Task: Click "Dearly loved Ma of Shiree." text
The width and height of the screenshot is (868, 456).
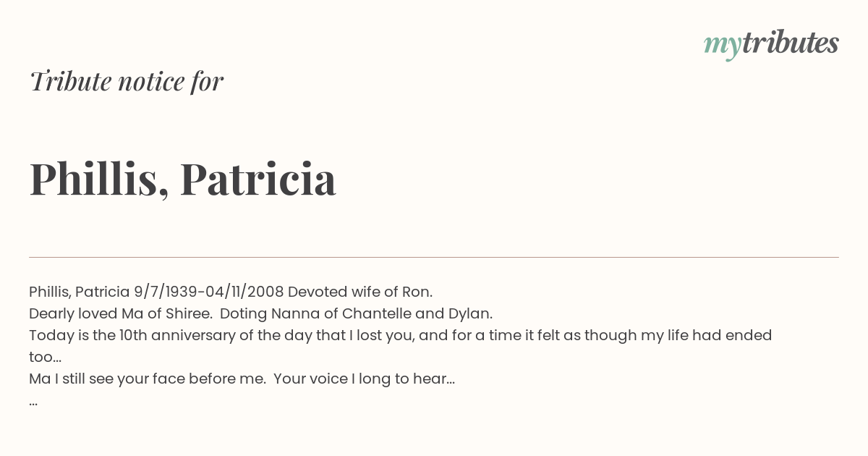Action: pyautogui.click(x=119, y=314)
